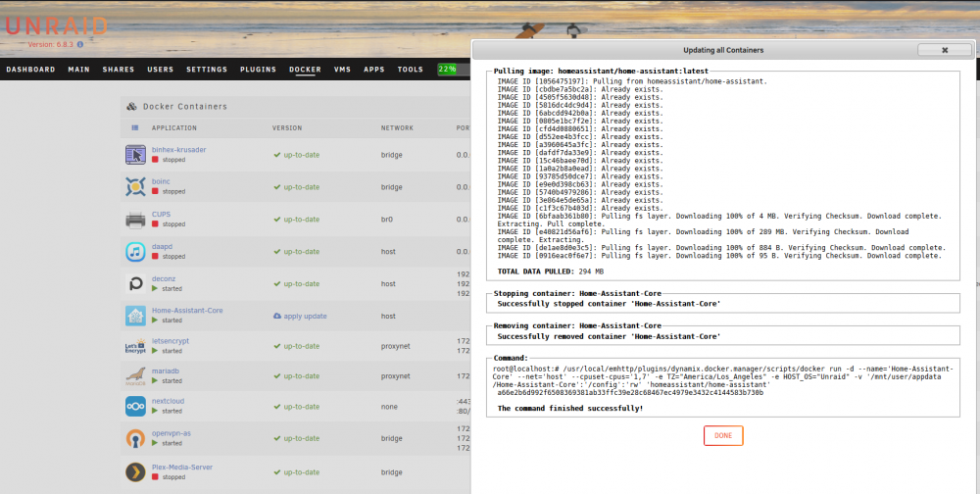Open the binhex-krusader container link
Image resolution: width=980 pixels, height=494 pixels.
[x=178, y=150]
